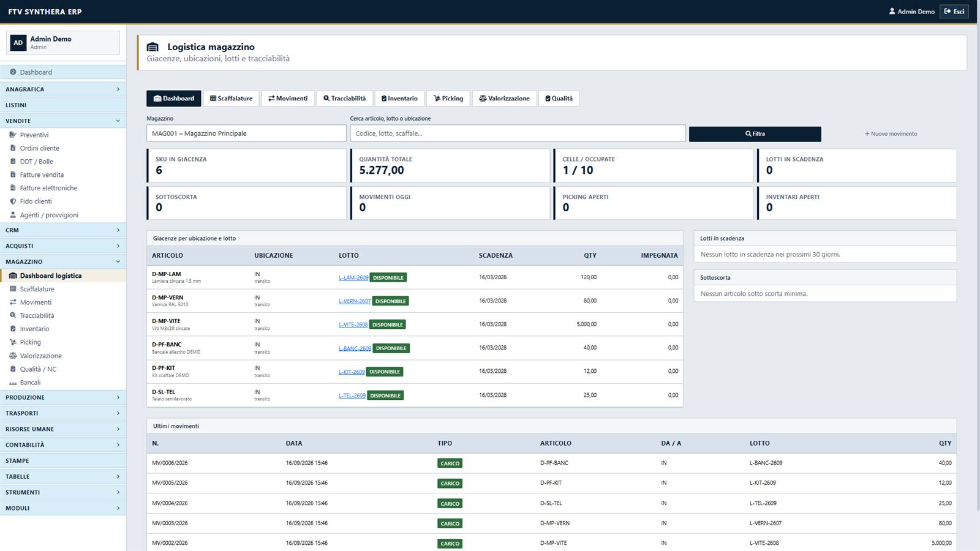Open Agenti / provvigioni sidebar entry
980x551 pixels.
click(x=49, y=215)
